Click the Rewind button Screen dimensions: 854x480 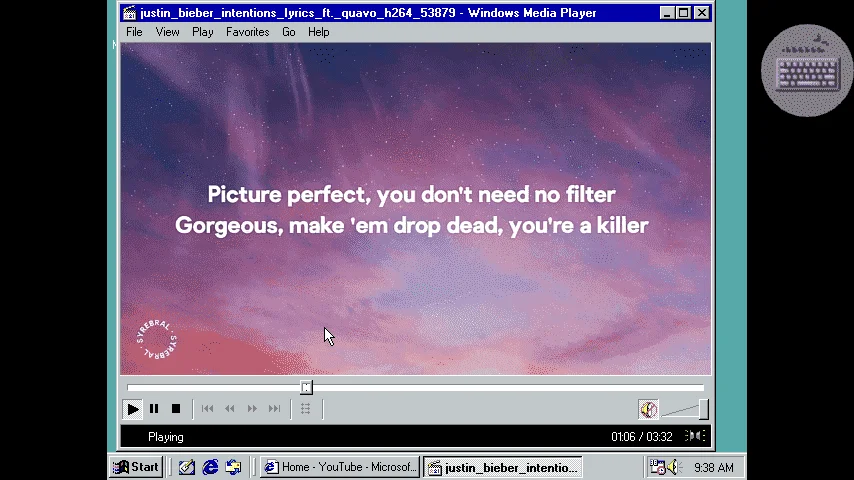pos(230,409)
